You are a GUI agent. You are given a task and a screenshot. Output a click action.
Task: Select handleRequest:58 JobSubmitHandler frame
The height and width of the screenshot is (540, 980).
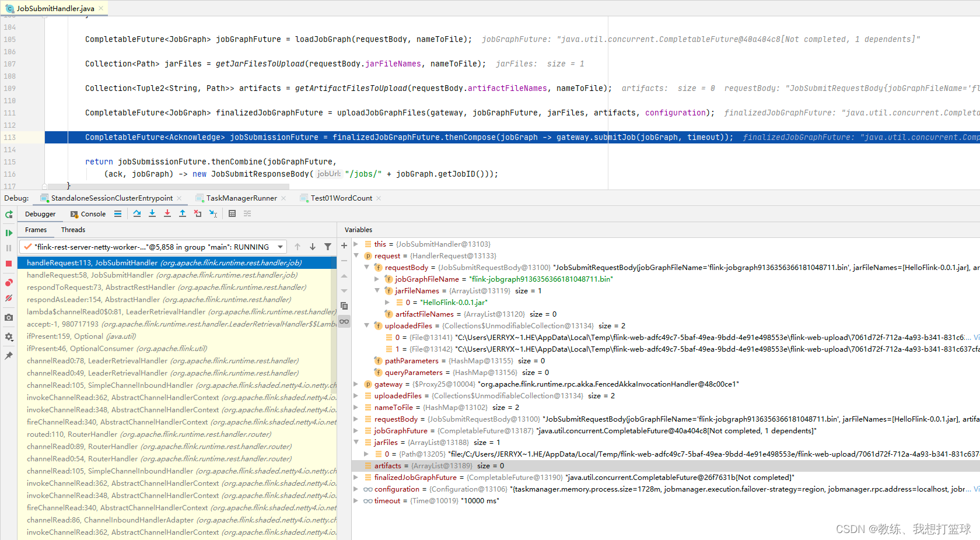(x=177, y=275)
